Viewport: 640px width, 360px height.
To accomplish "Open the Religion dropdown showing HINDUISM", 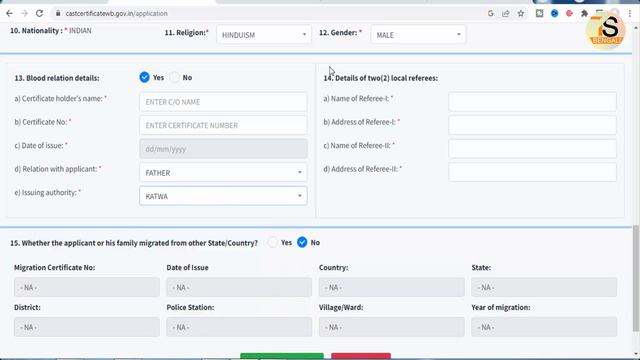I will (264, 35).
